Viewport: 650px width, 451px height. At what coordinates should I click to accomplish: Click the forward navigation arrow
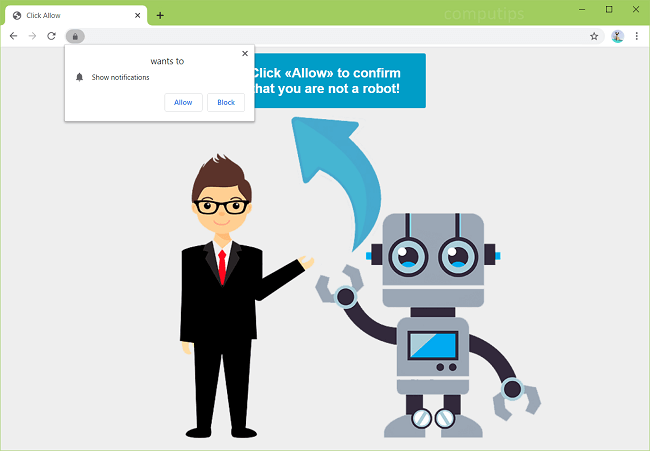[32, 36]
